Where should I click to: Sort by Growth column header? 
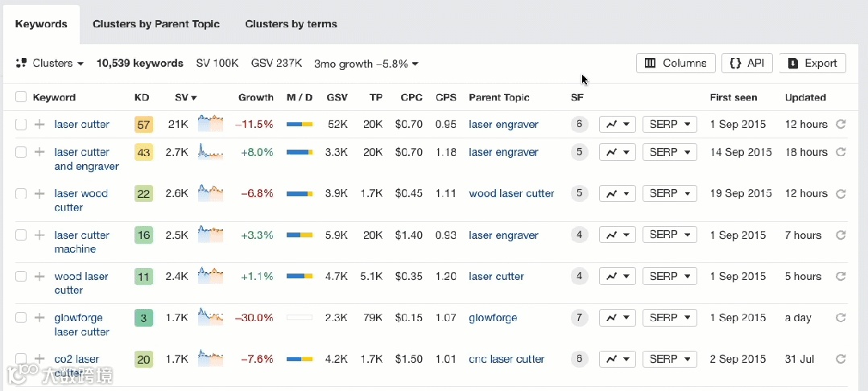256,97
